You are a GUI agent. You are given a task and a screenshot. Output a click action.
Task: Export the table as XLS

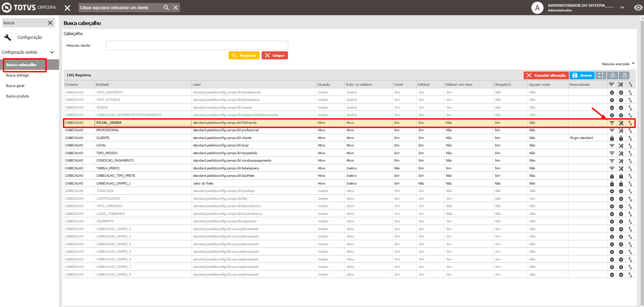(624, 75)
